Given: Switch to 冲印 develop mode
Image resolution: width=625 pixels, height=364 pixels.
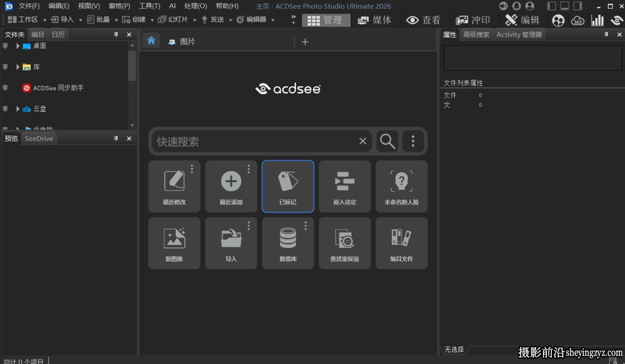Looking at the screenshot, I should point(473,20).
